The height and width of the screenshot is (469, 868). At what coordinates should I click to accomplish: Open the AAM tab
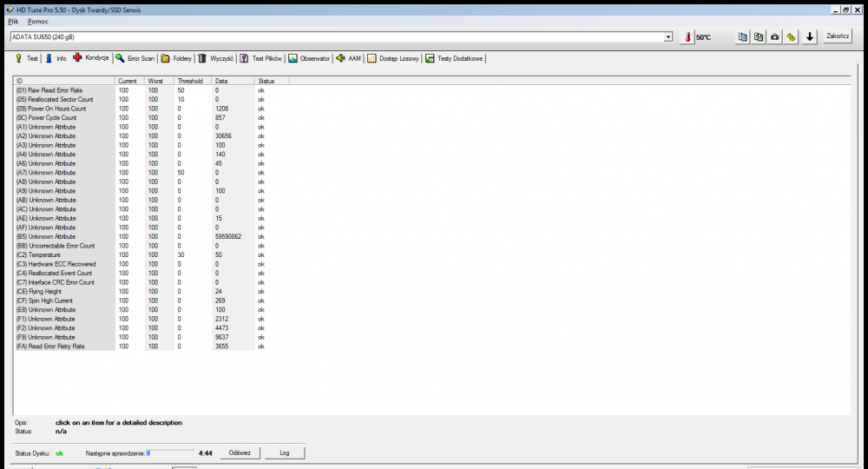(349, 58)
